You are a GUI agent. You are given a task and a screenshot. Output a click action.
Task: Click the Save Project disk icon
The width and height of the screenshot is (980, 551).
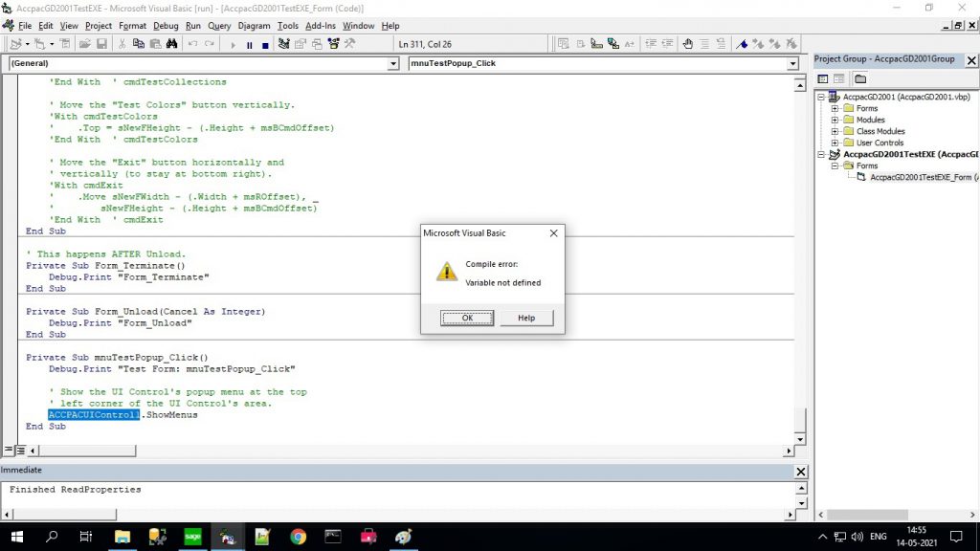101,44
